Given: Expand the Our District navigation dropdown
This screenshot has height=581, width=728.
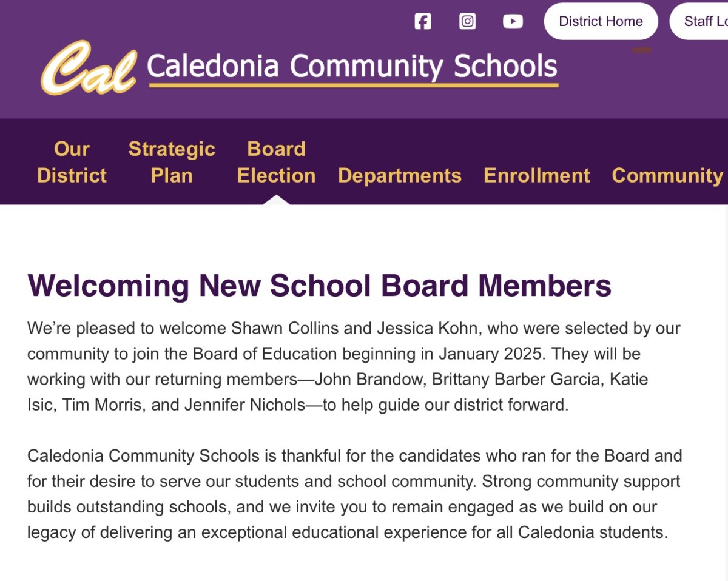Looking at the screenshot, I should tap(72, 162).
